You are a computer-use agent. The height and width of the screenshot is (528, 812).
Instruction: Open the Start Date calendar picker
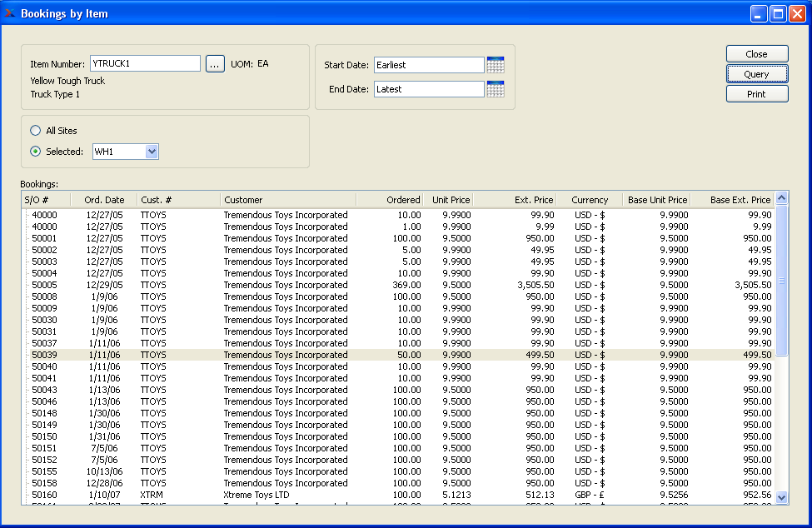(496, 65)
